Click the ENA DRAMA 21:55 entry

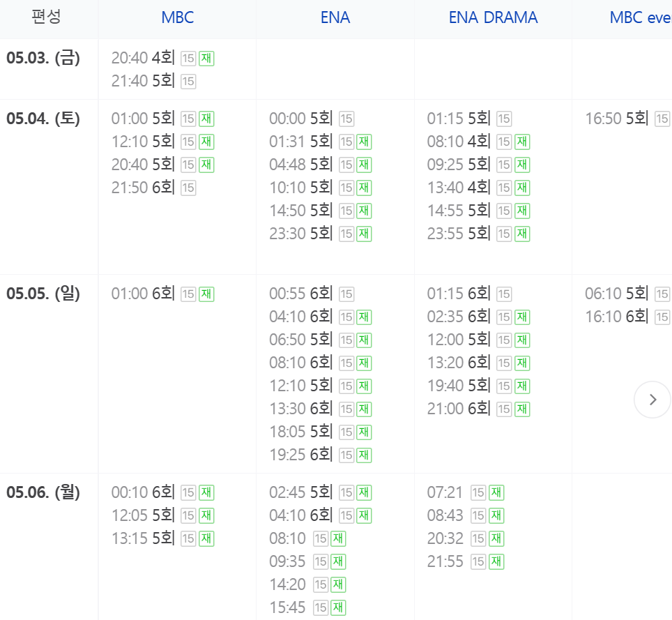coord(466,561)
